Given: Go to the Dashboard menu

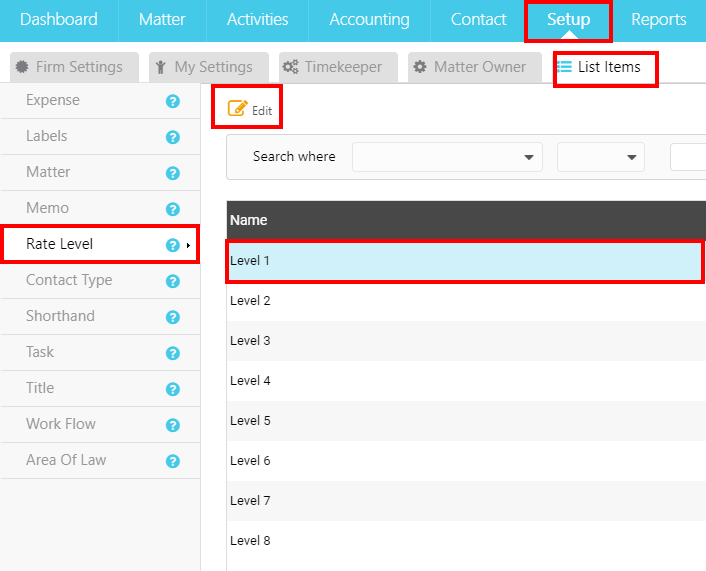Looking at the screenshot, I should point(59,19).
